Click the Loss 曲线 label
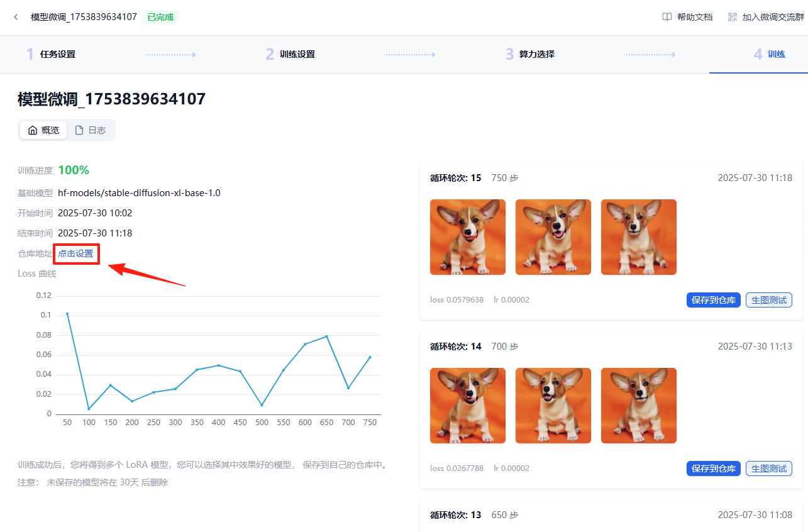Viewport: 808px width, 532px height. click(x=37, y=274)
